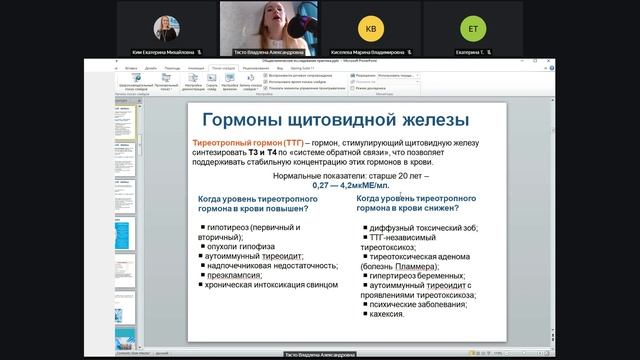Click the ET avatar of Екатерина Т.
Image resolution: width=640 pixels, height=360 pixels.
click(473, 29)
